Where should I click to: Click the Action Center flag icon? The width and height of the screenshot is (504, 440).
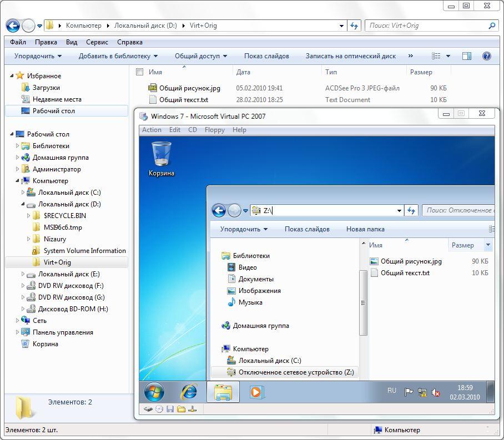coord(409,392)
